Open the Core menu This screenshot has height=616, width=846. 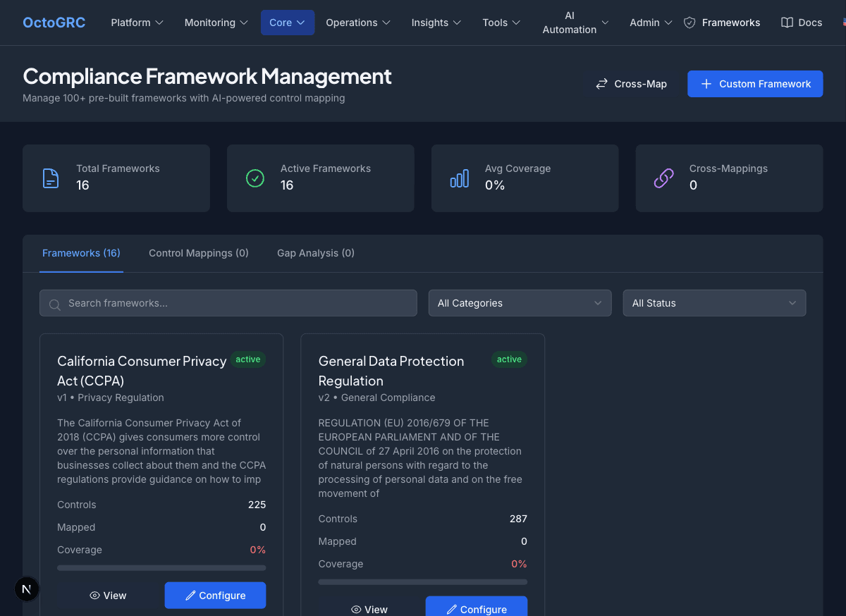288,23
